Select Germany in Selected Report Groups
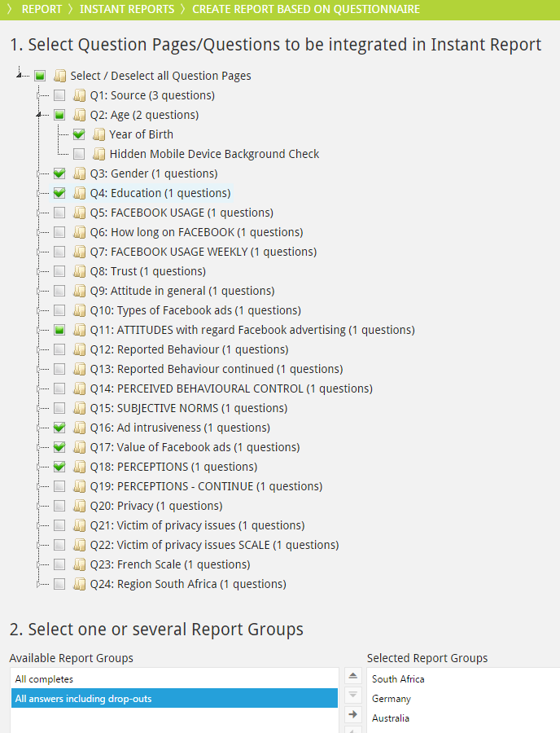Viewport: 560px width, 733px height. pyautogui.click(x=392, y=699)
